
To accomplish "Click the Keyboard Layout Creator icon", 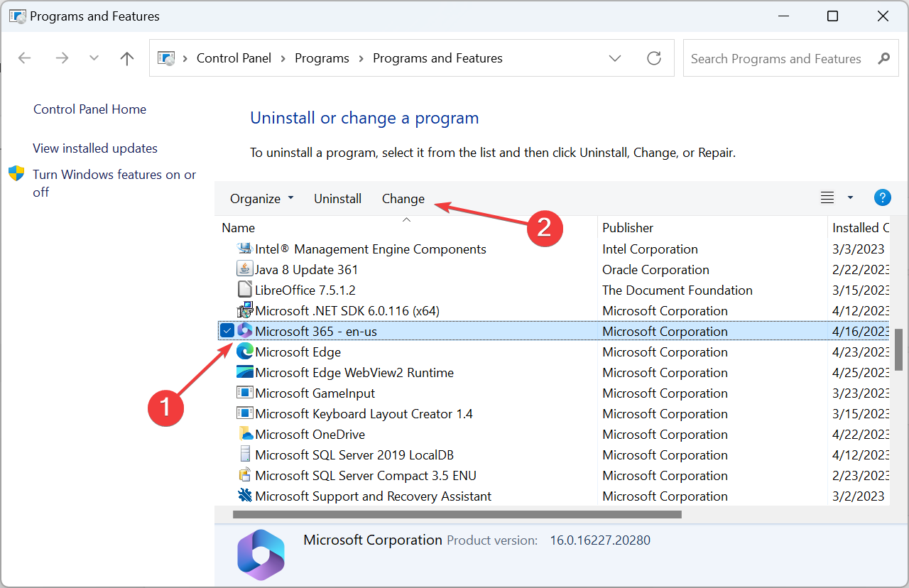I will [x=245, y=413].
